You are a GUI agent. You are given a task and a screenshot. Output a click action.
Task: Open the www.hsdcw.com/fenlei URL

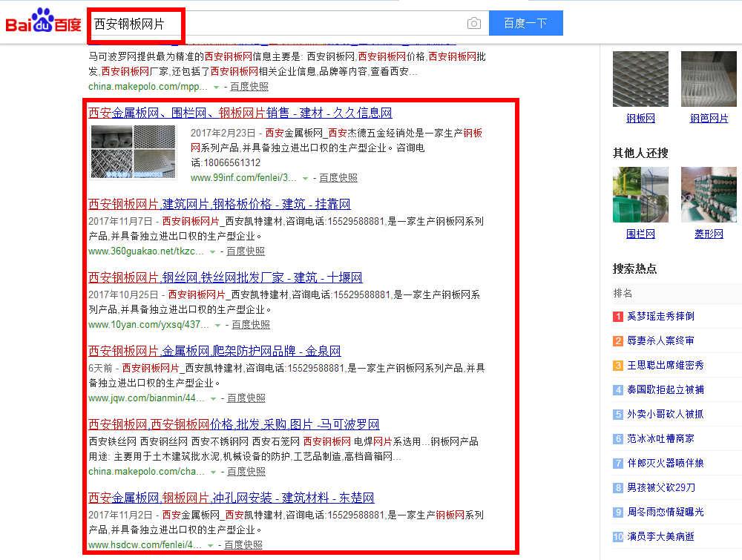tap(145, 545)
